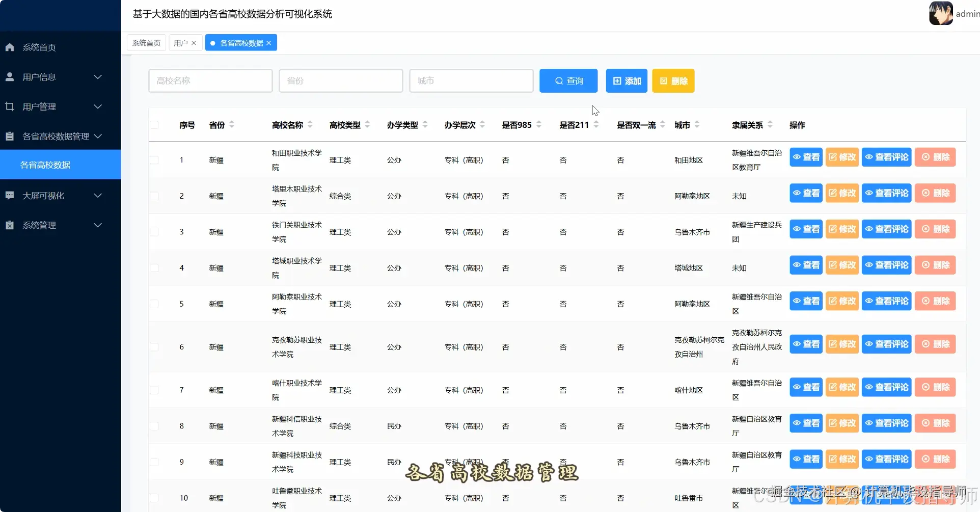Image resolution: width=980 pixels, height=512 pixels.
Task: Click the 系统管理 sidebar icon
Action: pyautogui.click(x=9, y=225)
